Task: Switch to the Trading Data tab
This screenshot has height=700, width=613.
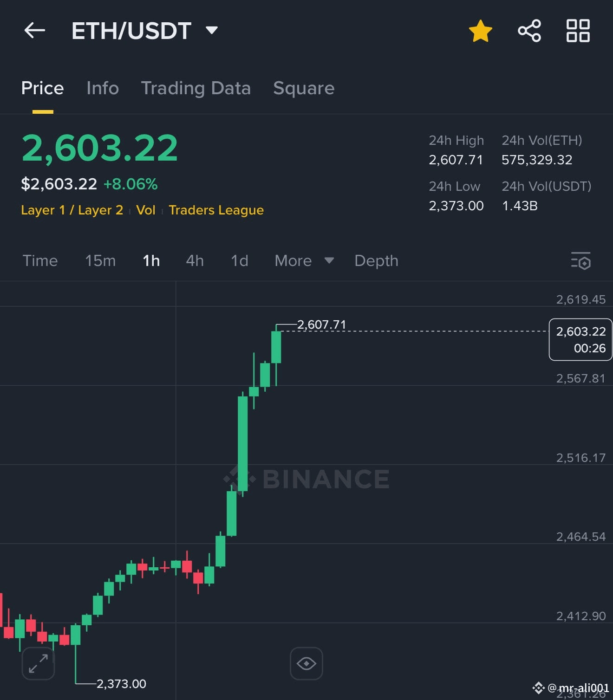Action: (x=196, y=88)
